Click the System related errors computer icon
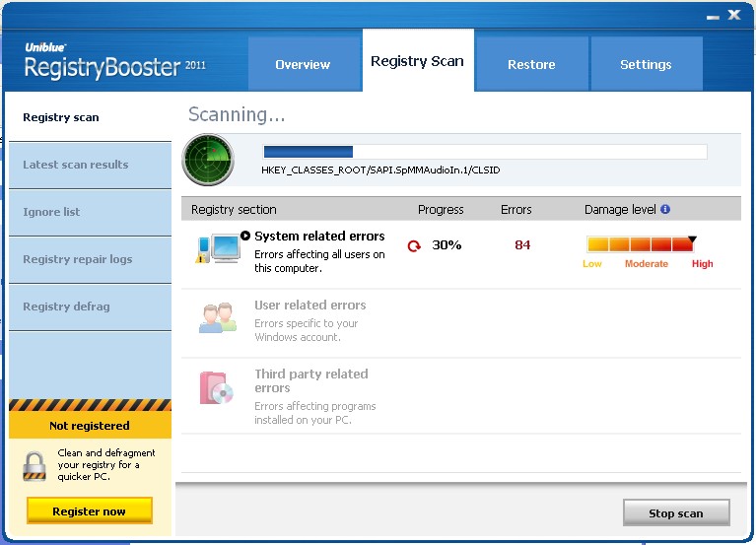756x545 pixels. coord(218,248)
